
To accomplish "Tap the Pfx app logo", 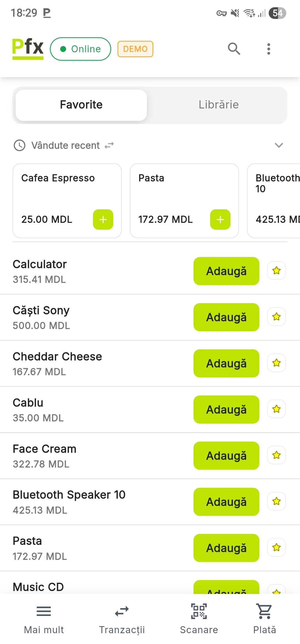I will 28,48.
